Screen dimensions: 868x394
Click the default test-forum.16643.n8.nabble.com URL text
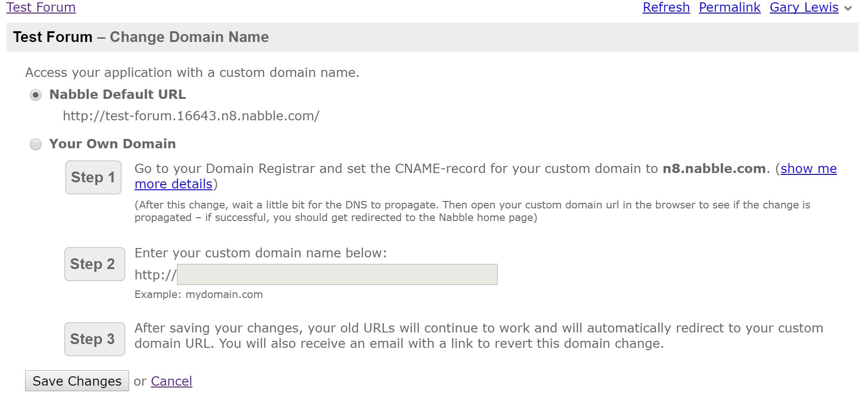(191, 116)
